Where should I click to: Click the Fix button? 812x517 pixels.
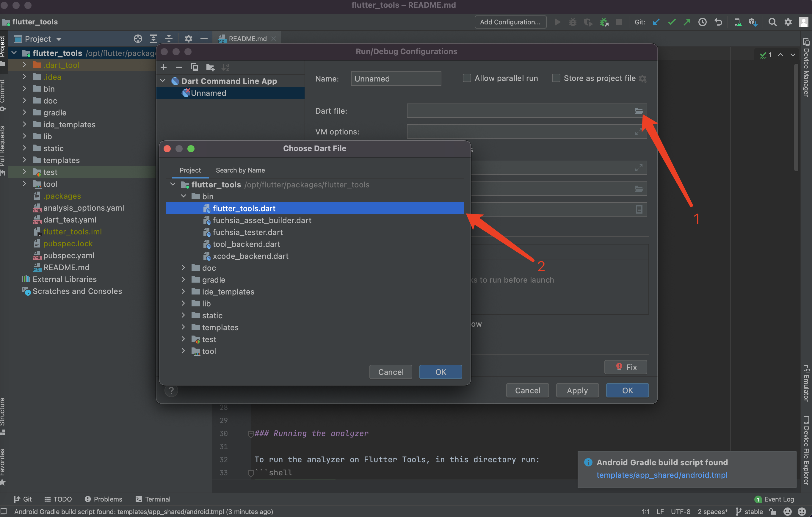pos(626,367)
